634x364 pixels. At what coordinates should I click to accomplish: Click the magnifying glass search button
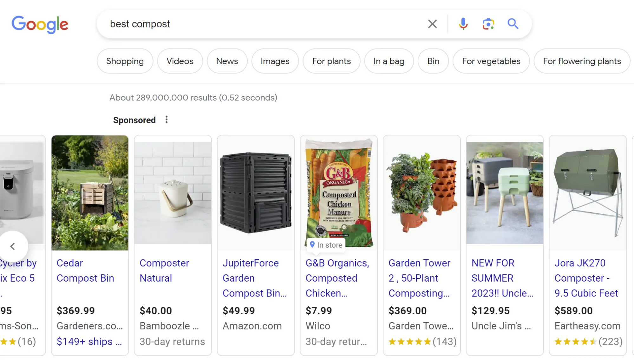[513, 24]
